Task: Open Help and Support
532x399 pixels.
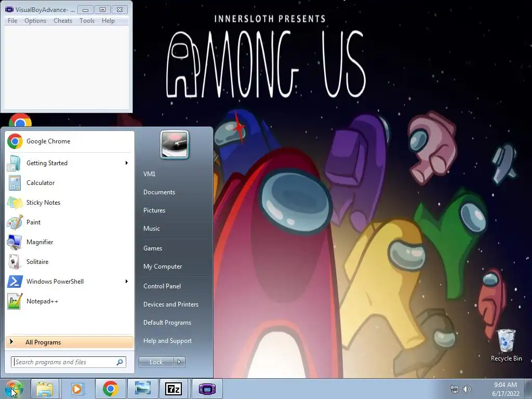Action: (167, 341)
